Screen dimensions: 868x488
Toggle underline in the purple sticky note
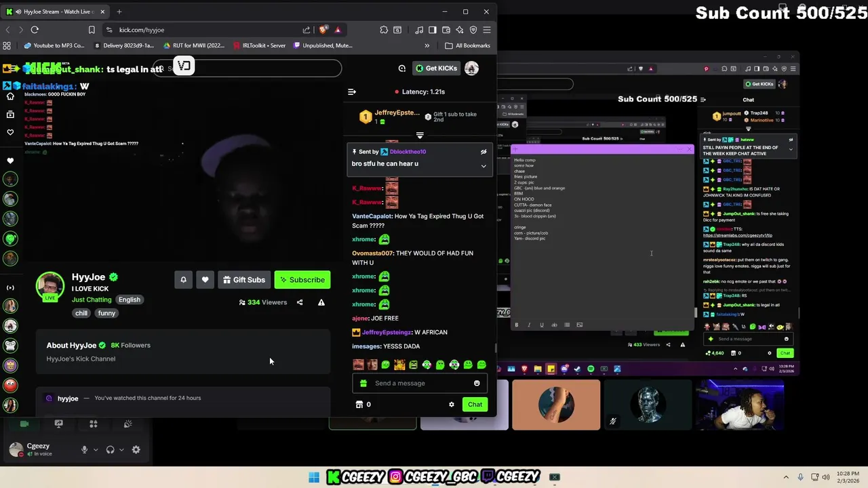pyautogui.click(x=541, y=325)
